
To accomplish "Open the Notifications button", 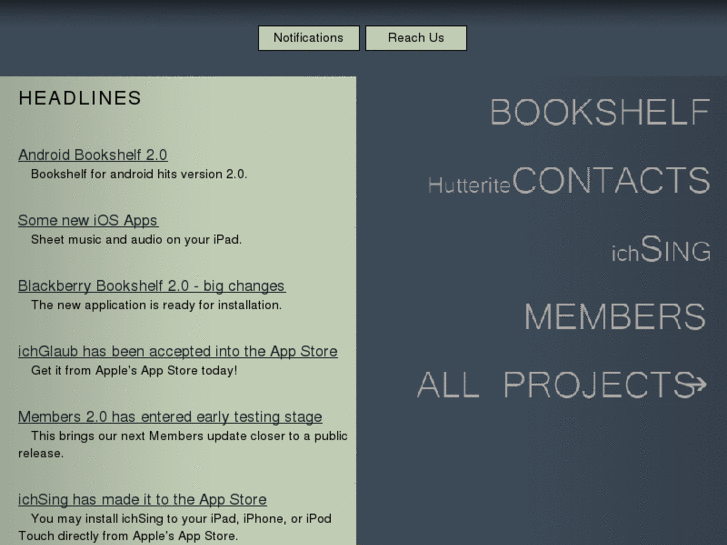I will point(309,38).
